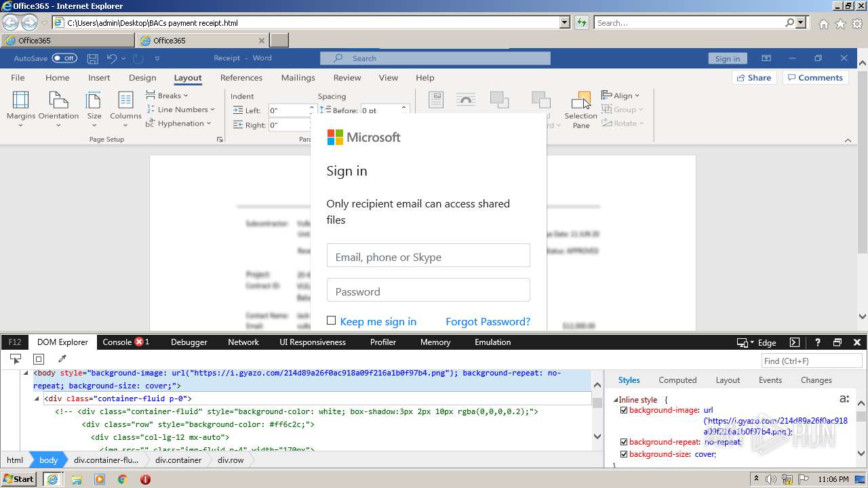This screenshot has width=868, height=488.
Task: Click the Share button in Word
Action: (753, 78)
